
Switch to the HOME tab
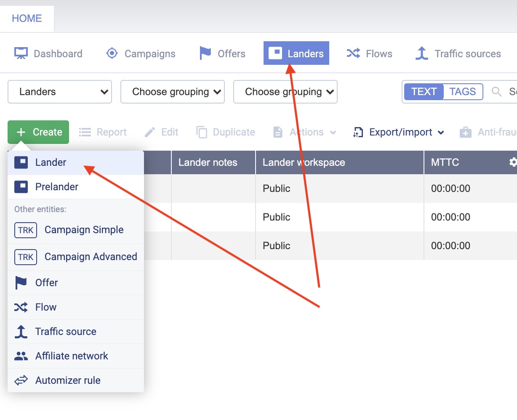[x=27, y=19]
